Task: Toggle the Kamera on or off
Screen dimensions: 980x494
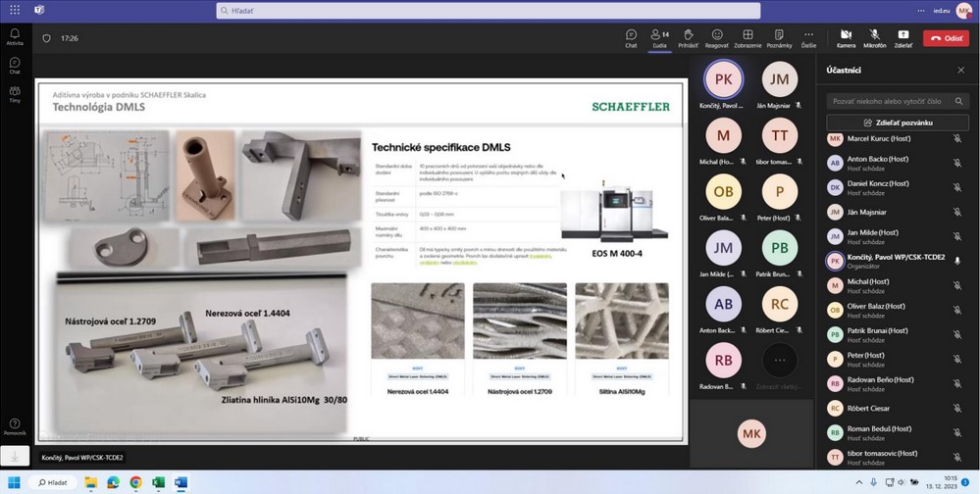Action: [x=846, y=37]
